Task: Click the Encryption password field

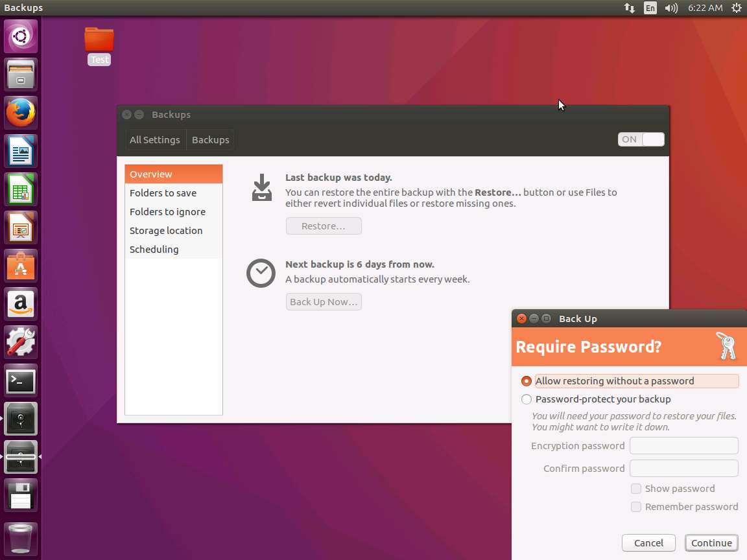Action: point(683,446)
